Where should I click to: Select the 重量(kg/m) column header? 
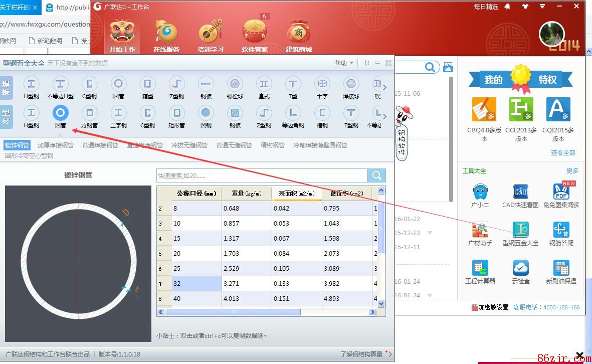click(x=247, y=193)
